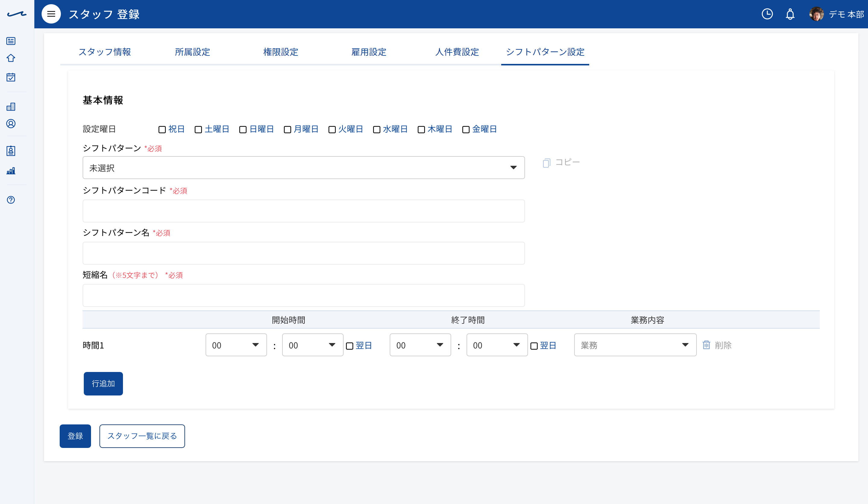Screen dimensions: 868x504
Task: Click the 設定曜日 label
Action: coord(99,129)
